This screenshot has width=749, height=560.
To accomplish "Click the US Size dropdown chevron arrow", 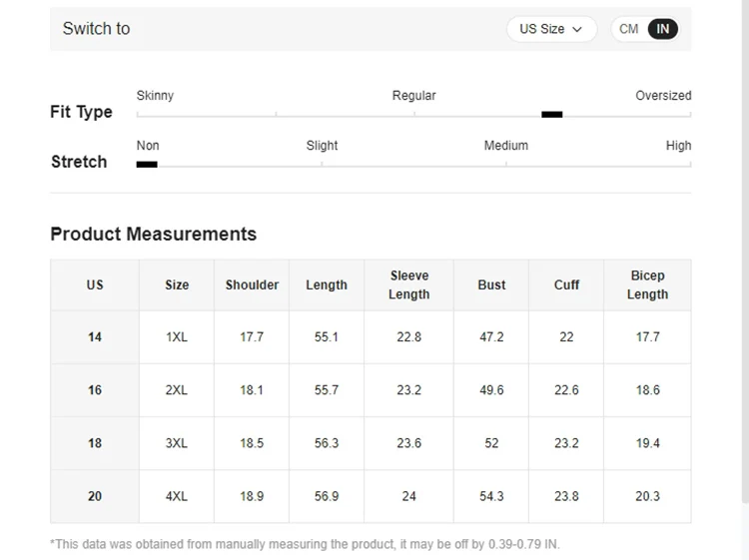I will [x=577, y=30].
